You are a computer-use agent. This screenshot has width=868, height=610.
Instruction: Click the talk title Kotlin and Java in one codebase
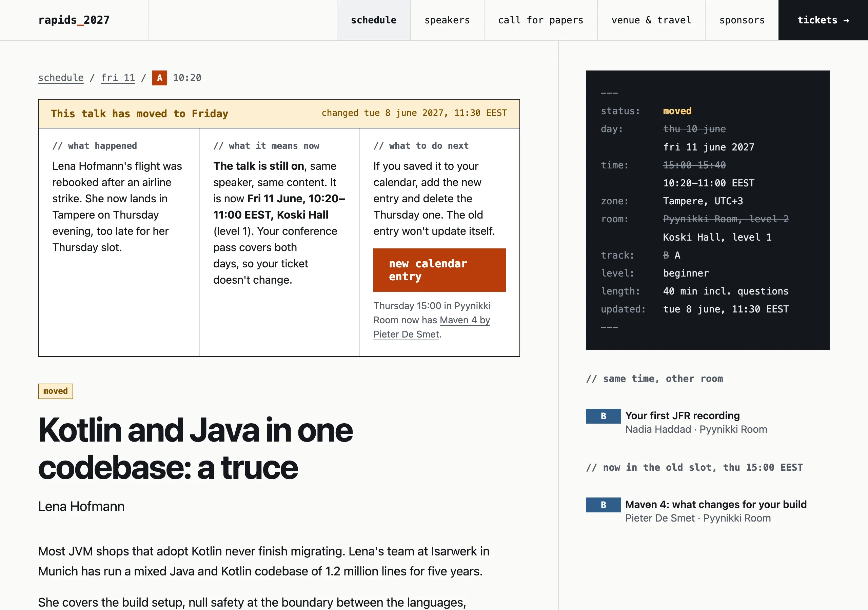[x=195, y=449]
